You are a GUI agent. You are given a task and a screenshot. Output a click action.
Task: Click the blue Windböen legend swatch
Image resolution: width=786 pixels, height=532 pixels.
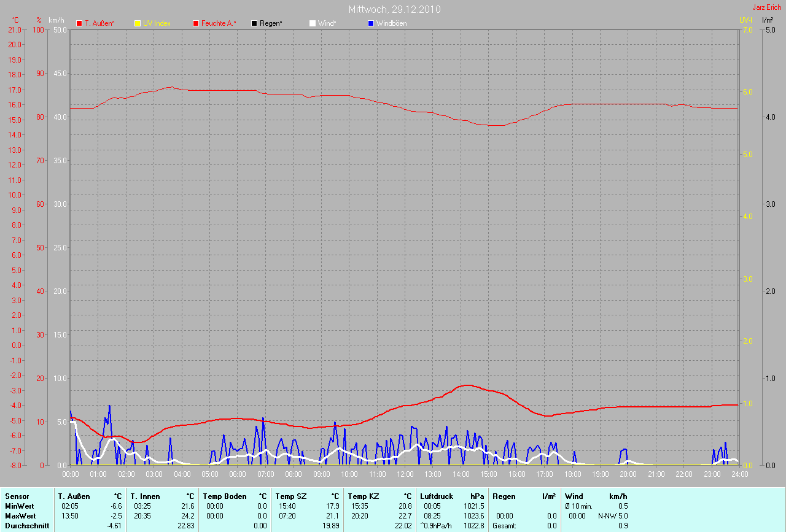[x=370, y=23]
